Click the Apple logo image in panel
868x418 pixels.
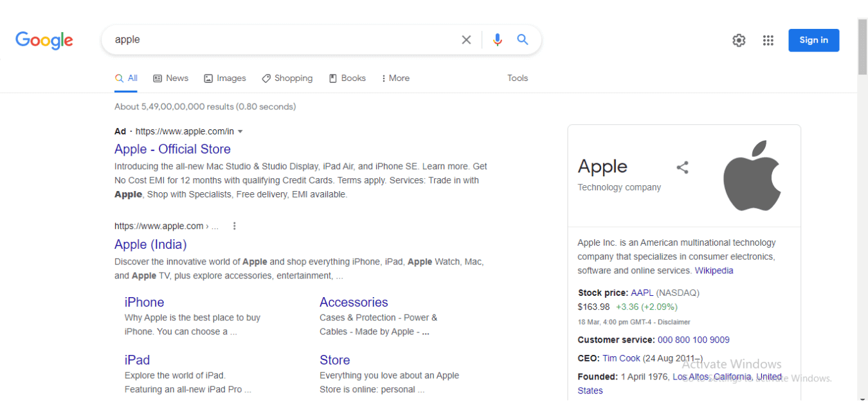(752, 175)
